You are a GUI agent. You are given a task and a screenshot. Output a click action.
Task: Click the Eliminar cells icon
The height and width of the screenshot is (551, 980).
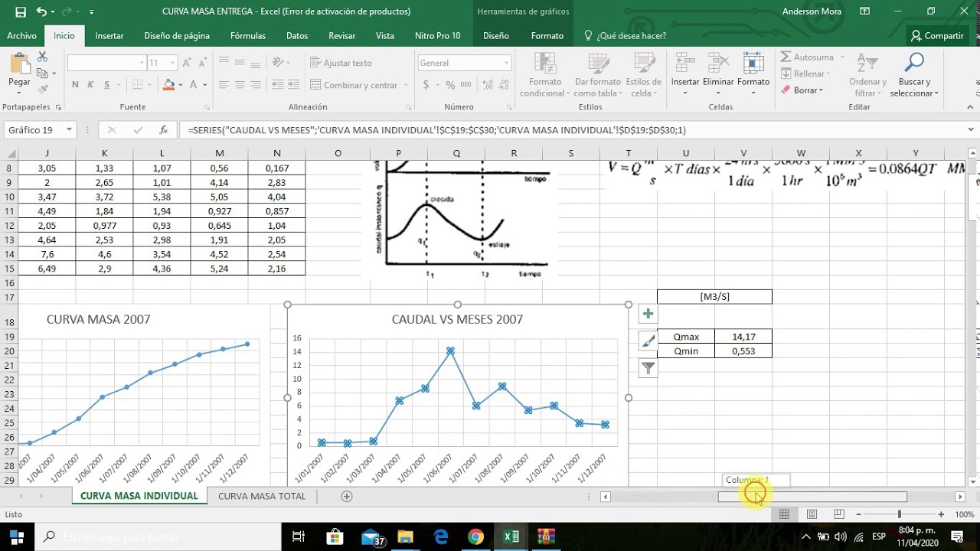(x=718, y=64)
